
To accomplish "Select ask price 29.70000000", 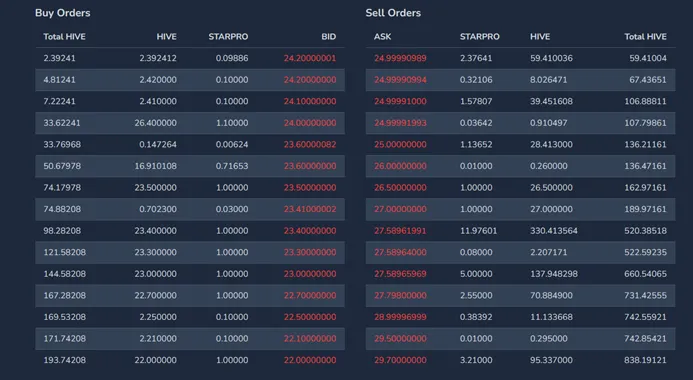I will (400, 361).
